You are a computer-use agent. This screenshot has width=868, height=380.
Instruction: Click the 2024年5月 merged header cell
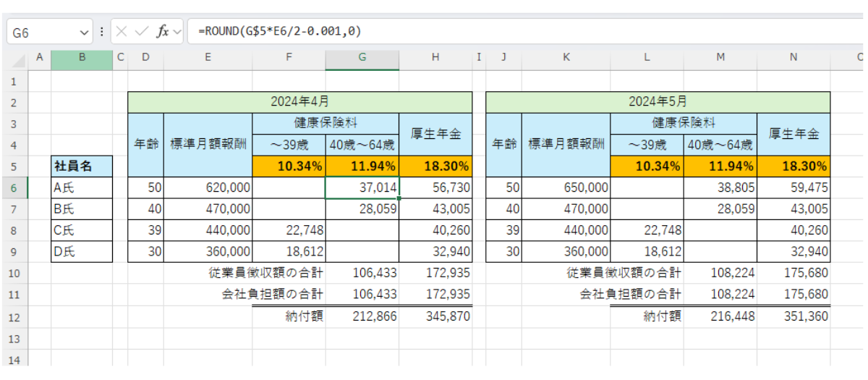pos(658,102)
